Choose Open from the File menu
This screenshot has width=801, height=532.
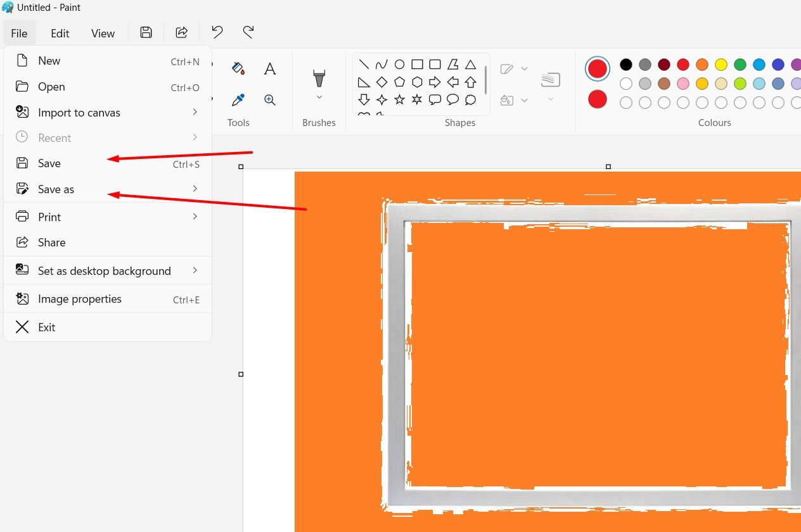tap(108, 87)
